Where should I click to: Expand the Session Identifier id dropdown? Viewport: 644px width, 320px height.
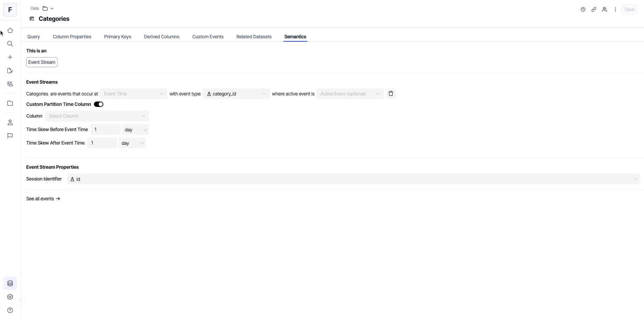pos(353,179)
